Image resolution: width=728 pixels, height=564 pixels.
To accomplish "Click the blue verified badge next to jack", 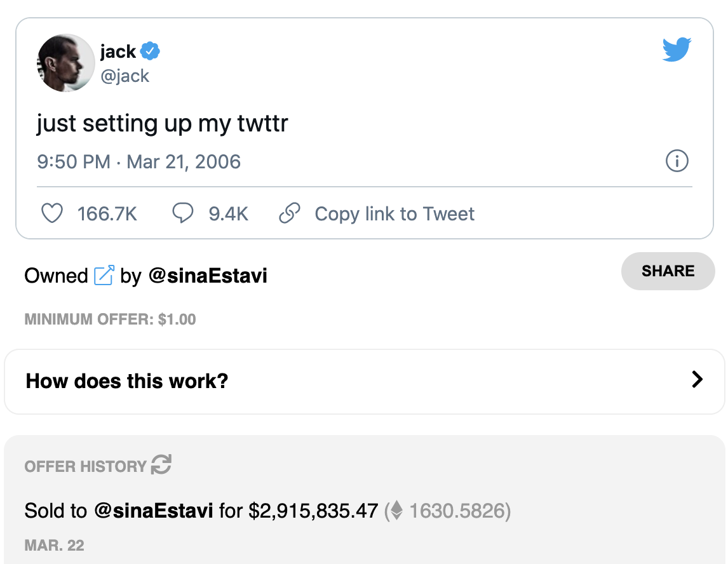I will point(151,51).
